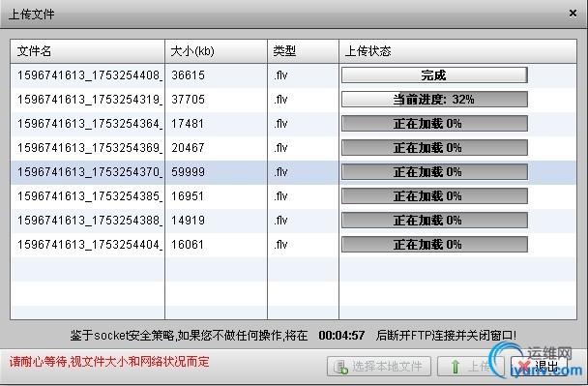
Task: Click progress bar for the 59999 row
Action: pos(434,172)
